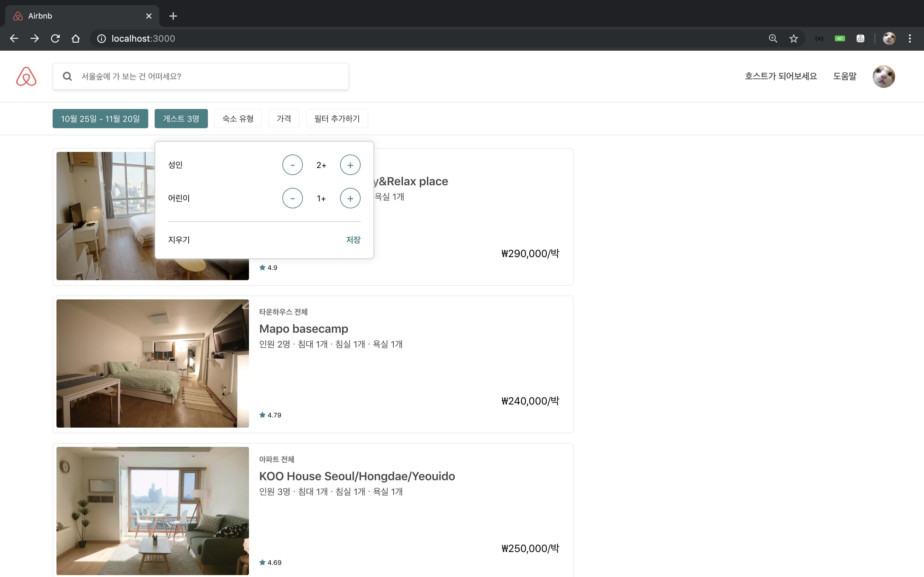Click the browser reload icon
Image resolution: width=924 pixels, height=577 pixels.
pos(56,38)
